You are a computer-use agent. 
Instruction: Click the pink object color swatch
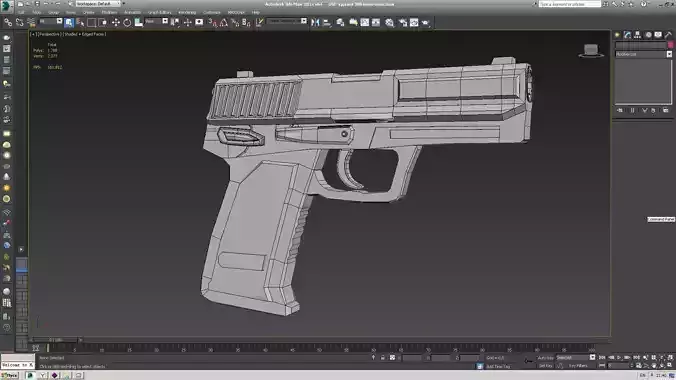pos(670,45)
